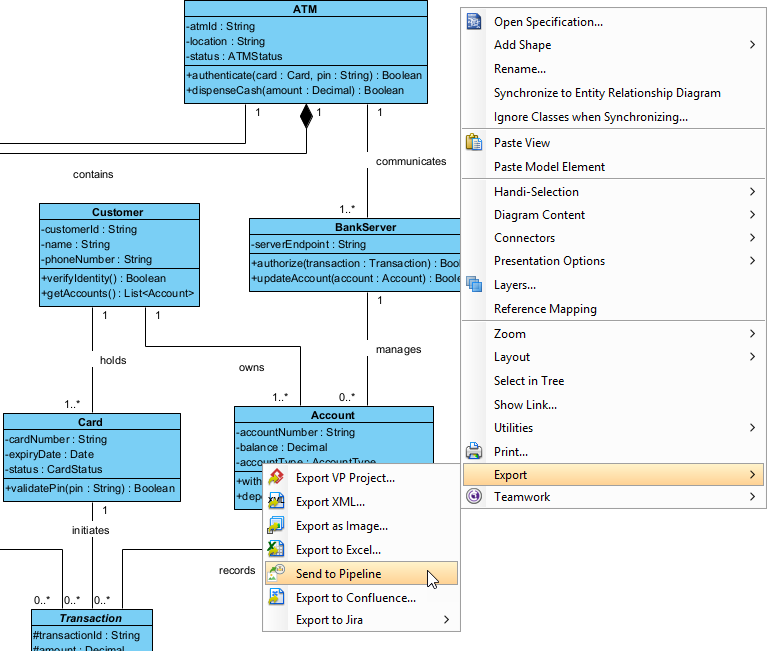Click the composition diamond under ATM
This screenshot has width=767, height=651.
point(306,116)
